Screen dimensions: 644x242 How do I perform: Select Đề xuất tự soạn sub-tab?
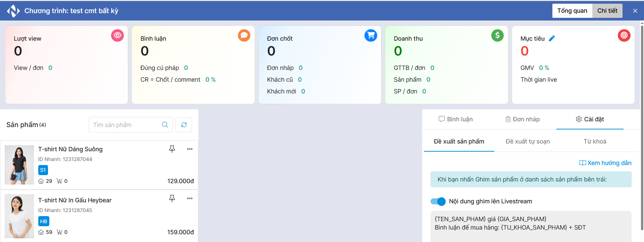point(528,142)
